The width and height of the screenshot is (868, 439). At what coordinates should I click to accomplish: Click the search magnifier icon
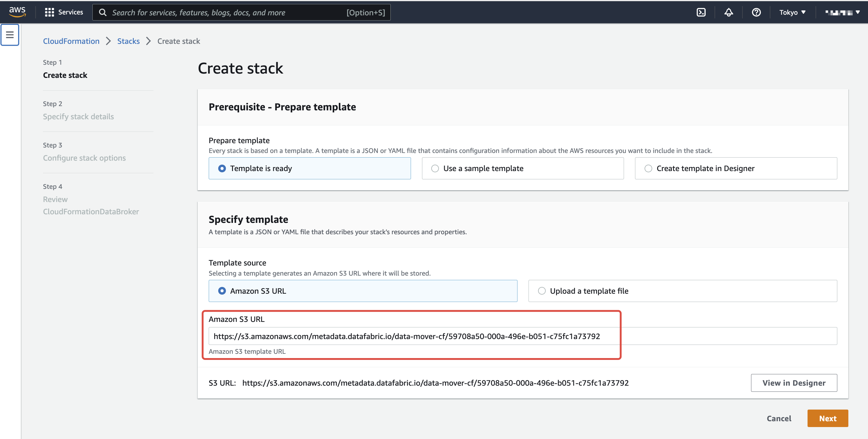pyautogui.click(x=103, y=13)
